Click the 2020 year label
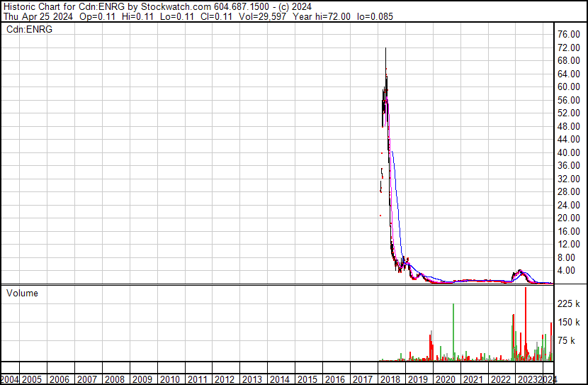Image resolution: width=588 pixels, height=385 pixels. click(x=444, y=379)
